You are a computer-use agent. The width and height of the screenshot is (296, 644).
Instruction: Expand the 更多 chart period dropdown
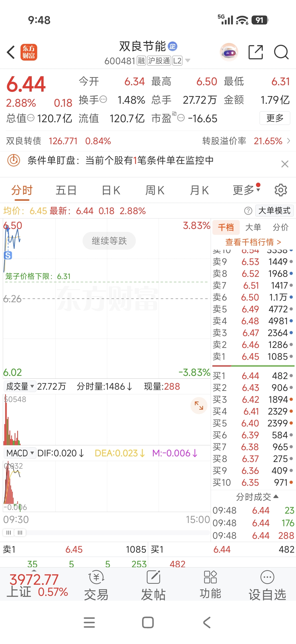click(246, 190)
